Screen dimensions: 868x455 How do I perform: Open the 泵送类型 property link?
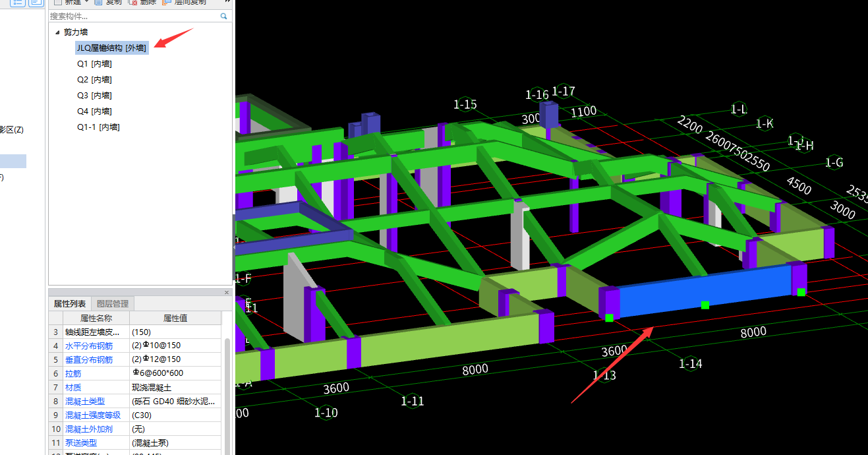81,442
